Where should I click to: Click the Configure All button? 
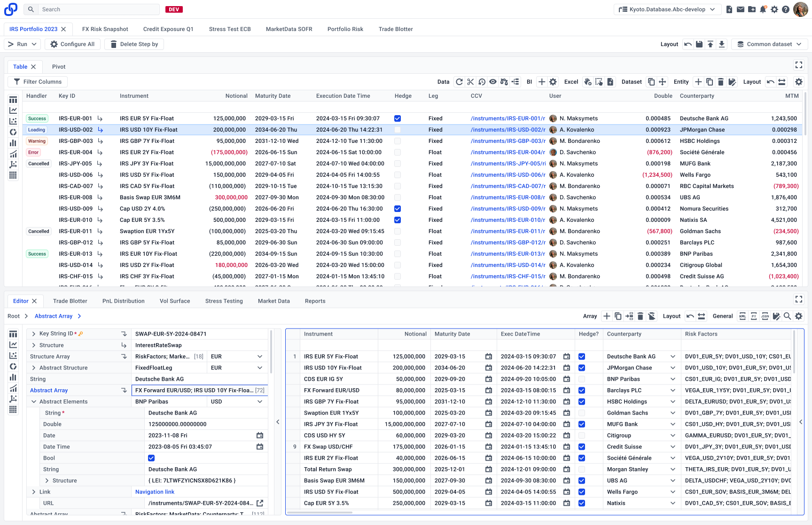tap(73, 44)
